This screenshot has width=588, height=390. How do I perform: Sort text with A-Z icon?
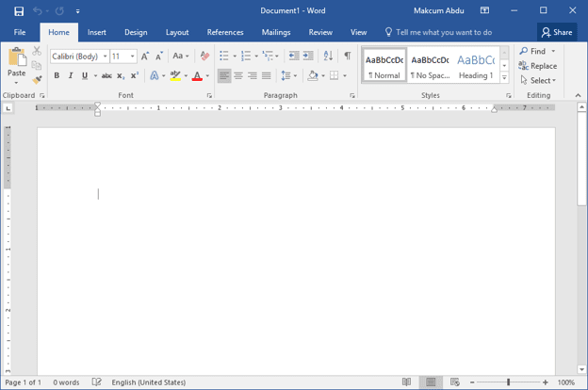coord(328,56)
